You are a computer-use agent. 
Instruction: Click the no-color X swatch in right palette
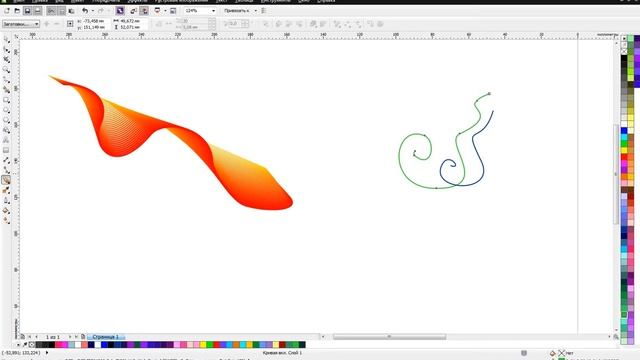tap(624, 51)
